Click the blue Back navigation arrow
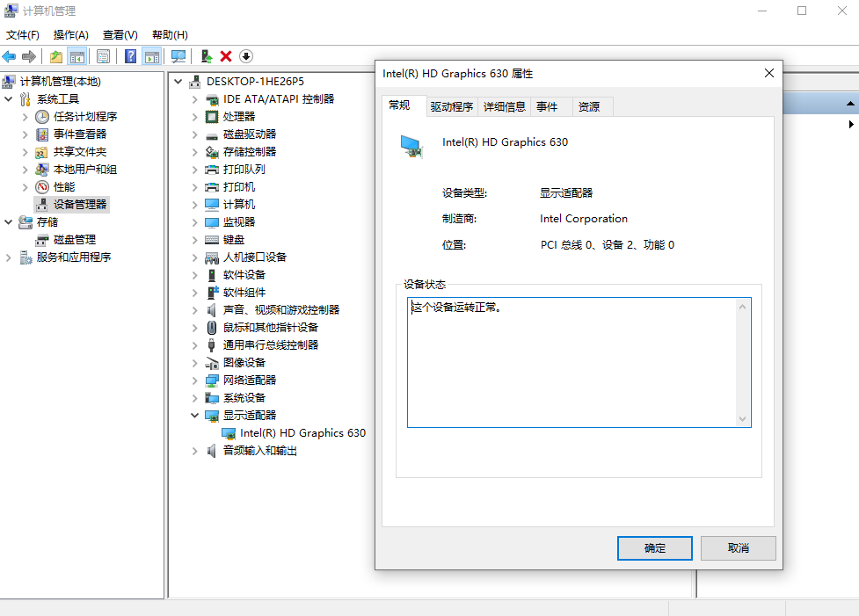The height and width of the screenshot is (616, 859). point(9,55)
